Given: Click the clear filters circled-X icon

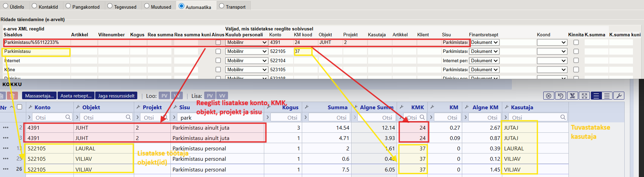Looking at the screenshot, I should (548, 96).
